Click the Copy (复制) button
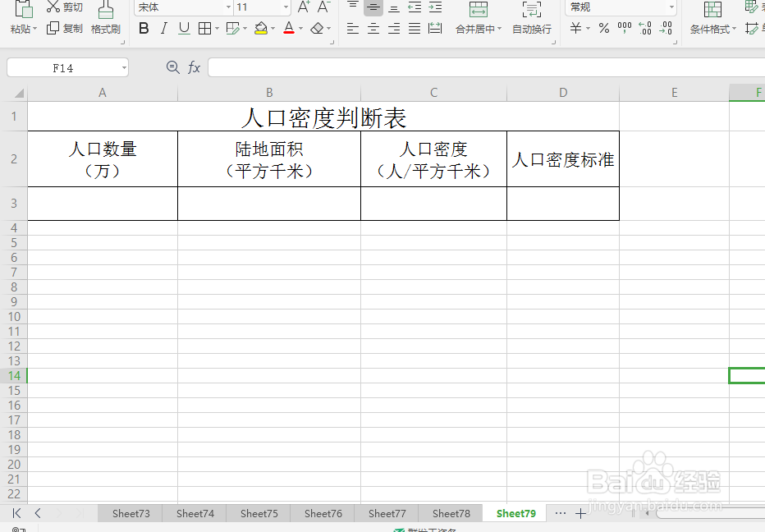Image resolution: width=765 pixels, height=532 pixels. click(x=64, y=29)
